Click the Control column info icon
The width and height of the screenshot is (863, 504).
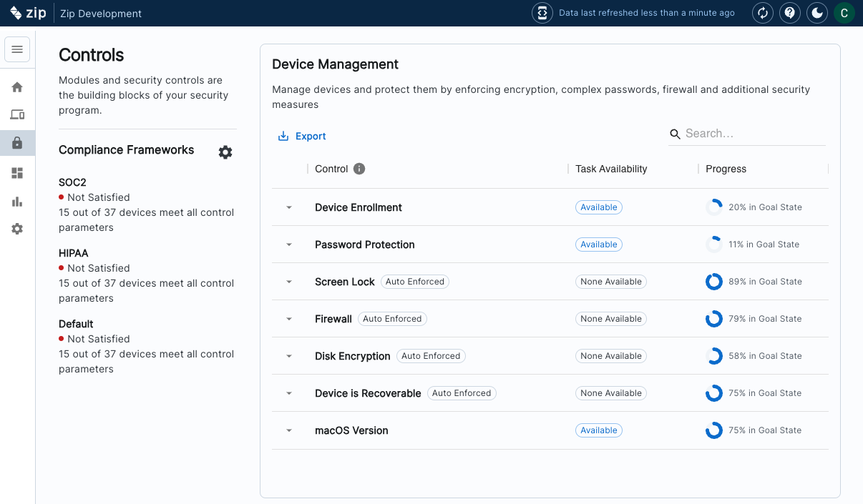(x=359, y=169)
